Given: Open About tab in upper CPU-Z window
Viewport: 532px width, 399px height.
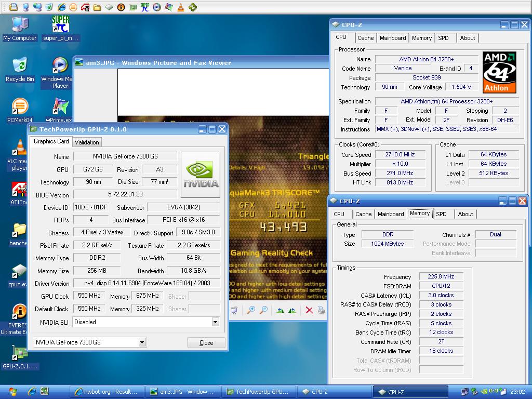Looking at the screenshot, I should click(467, 38).
